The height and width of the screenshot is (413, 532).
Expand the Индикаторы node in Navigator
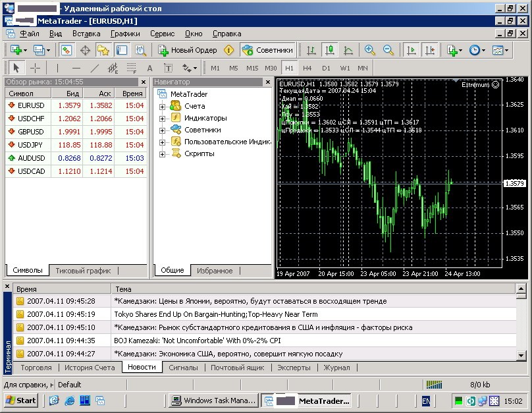pyautogui.click(x=162, y=119)
